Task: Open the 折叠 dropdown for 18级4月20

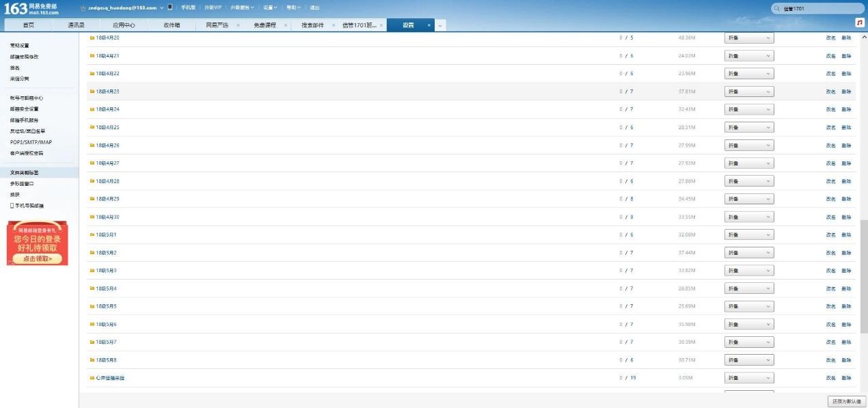Action: [x=748, y=38]
